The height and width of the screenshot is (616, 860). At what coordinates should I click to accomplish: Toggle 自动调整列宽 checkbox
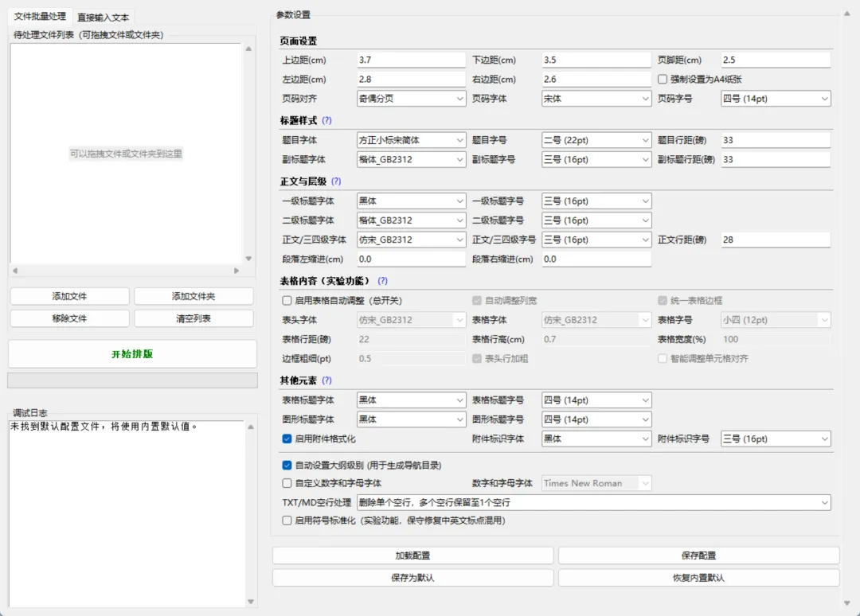tap(477, 300)
